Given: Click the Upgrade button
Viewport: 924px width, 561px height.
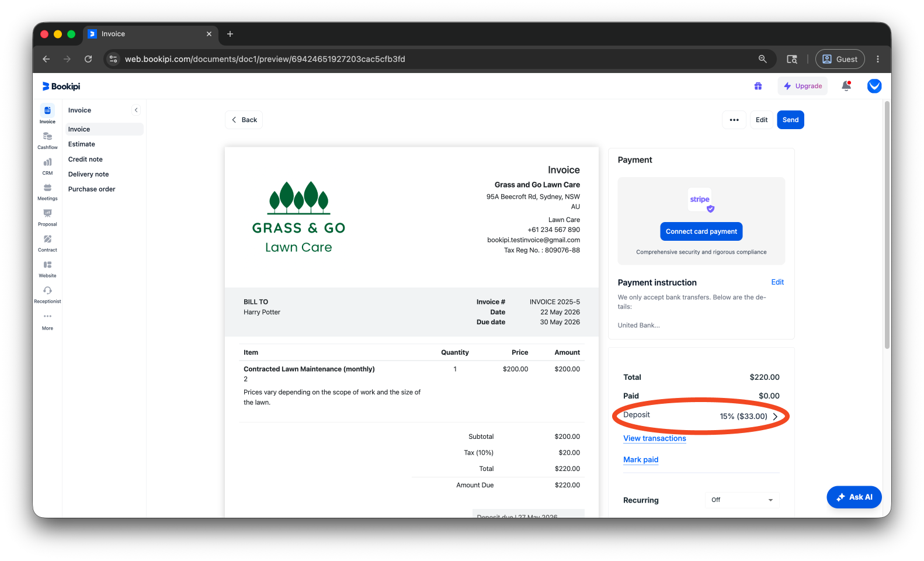Looking at the screenshot, I should point(803,86).
